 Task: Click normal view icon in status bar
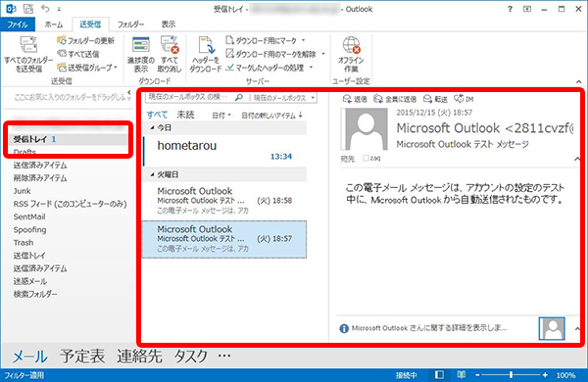[439, 375]
